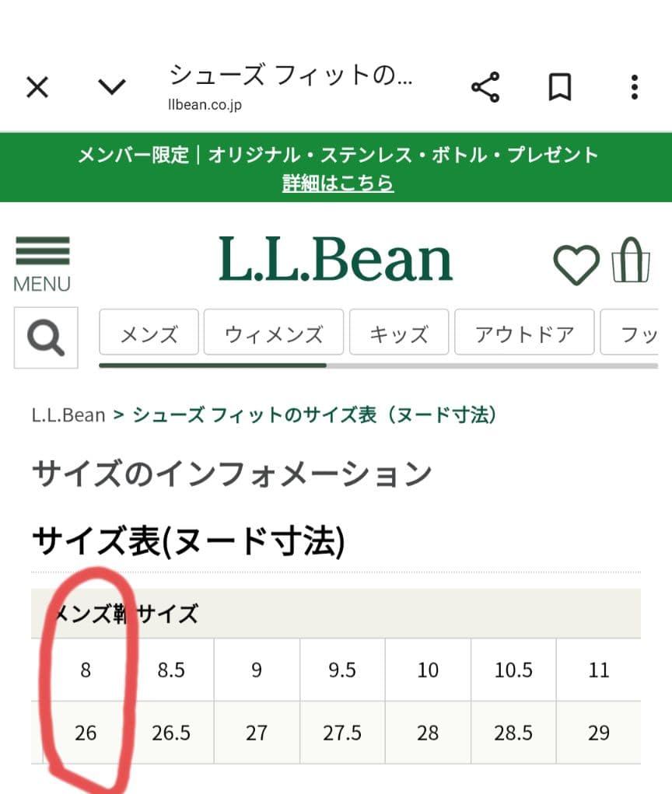Close the page with the X icon

point(37,87)
